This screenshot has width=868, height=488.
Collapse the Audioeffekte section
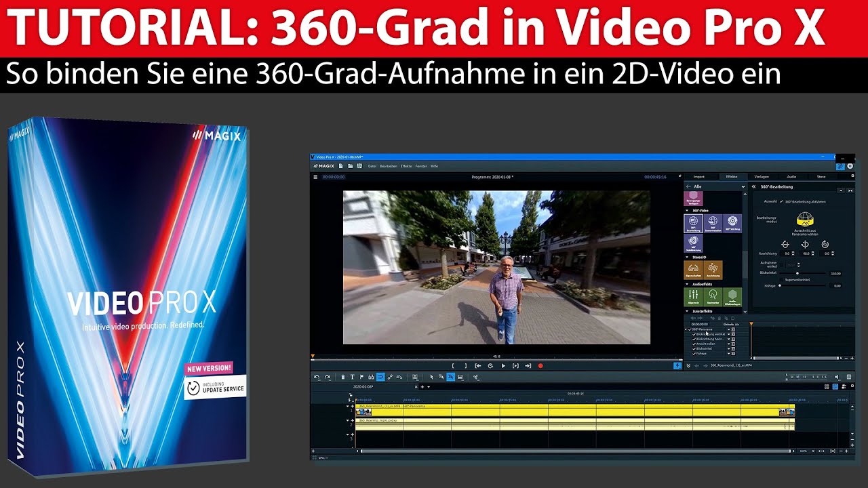point(687,284)
